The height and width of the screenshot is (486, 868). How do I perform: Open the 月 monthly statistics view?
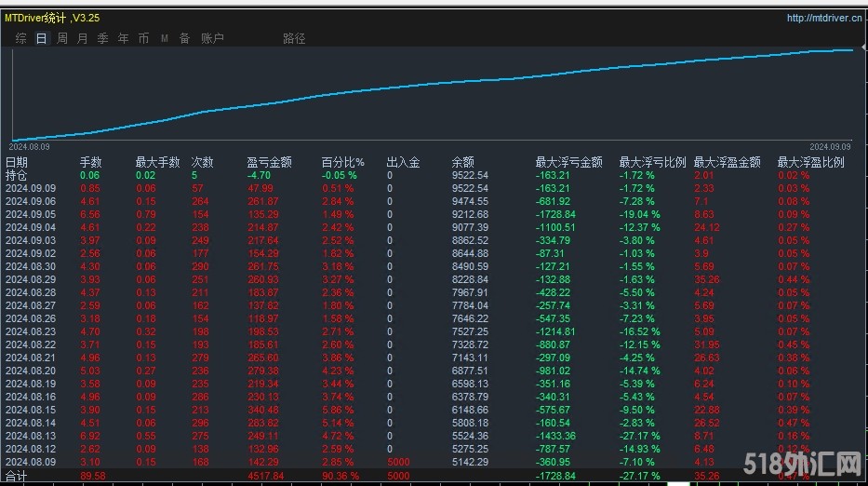point(82,38)
